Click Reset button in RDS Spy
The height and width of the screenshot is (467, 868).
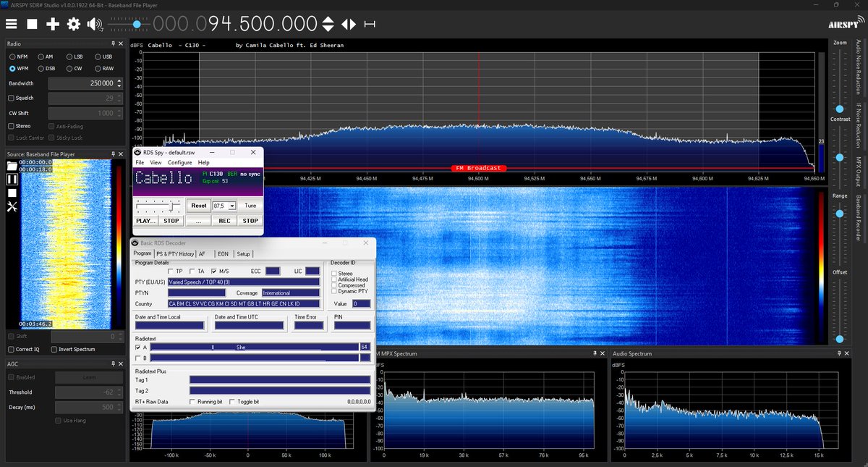(x=198, y=206)
